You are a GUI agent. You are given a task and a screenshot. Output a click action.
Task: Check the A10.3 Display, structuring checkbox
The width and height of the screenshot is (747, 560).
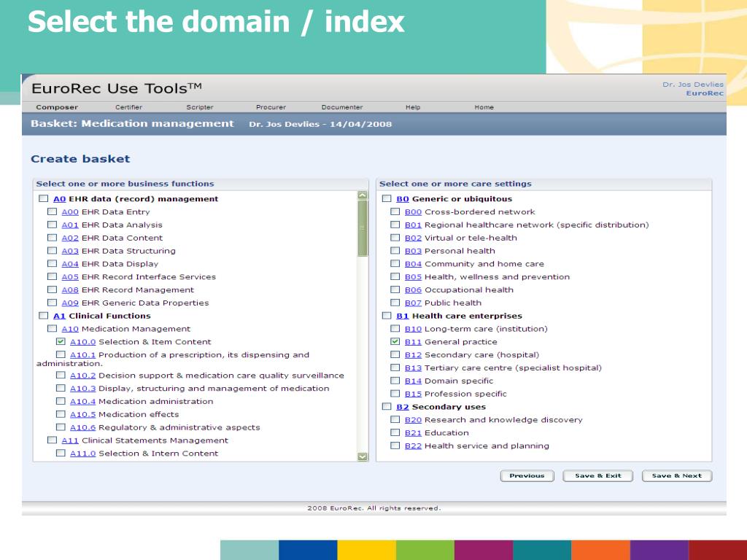61,388
